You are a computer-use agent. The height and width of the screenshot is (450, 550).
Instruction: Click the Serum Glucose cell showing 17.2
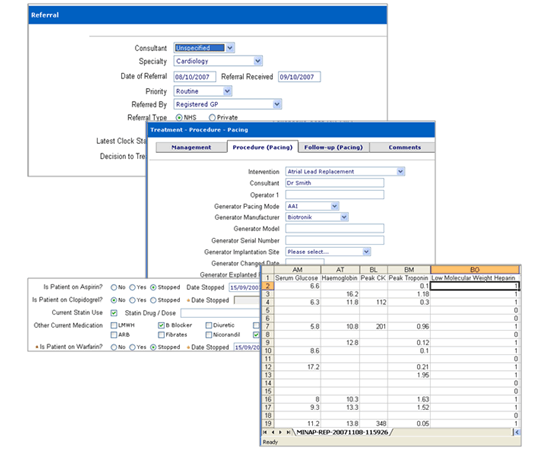click(297, 367)
